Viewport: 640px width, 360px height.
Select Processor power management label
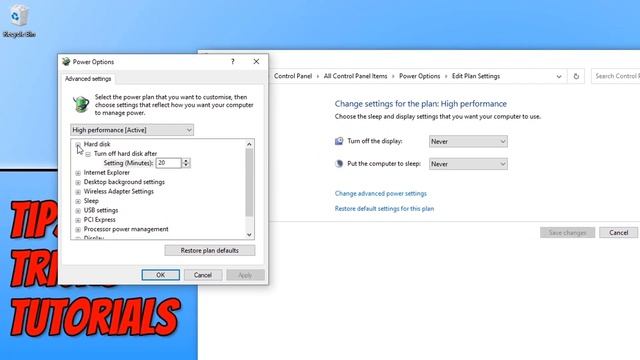(126, 229)
